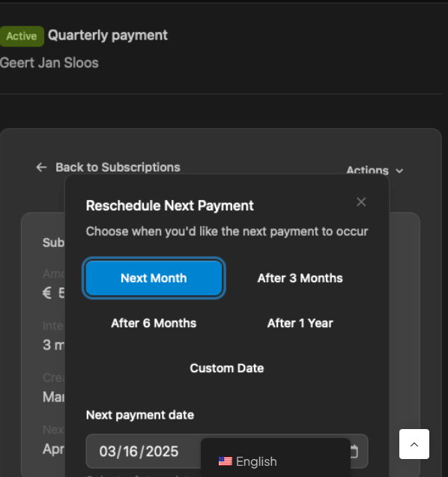Click customer name Geert Jan Sloos
The height and width of the screenshot is (477, 448).
pyautogui.click(x=49, y=63)
